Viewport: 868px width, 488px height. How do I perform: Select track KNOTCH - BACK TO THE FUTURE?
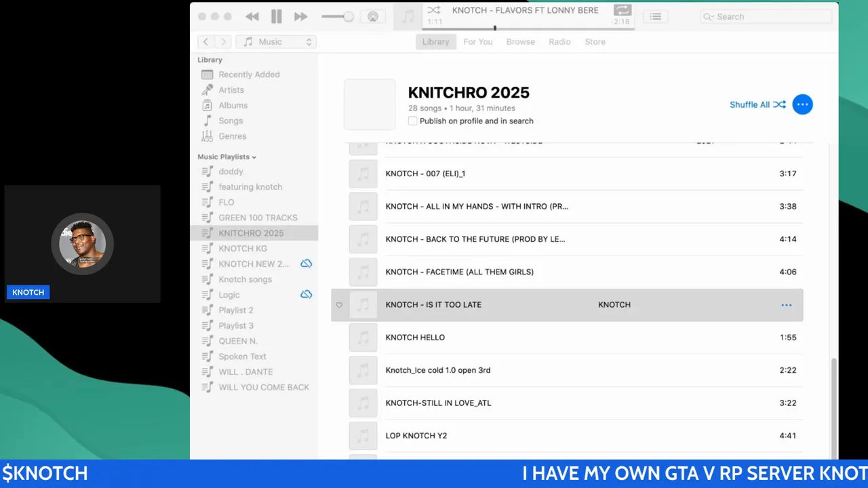[567, 239]
